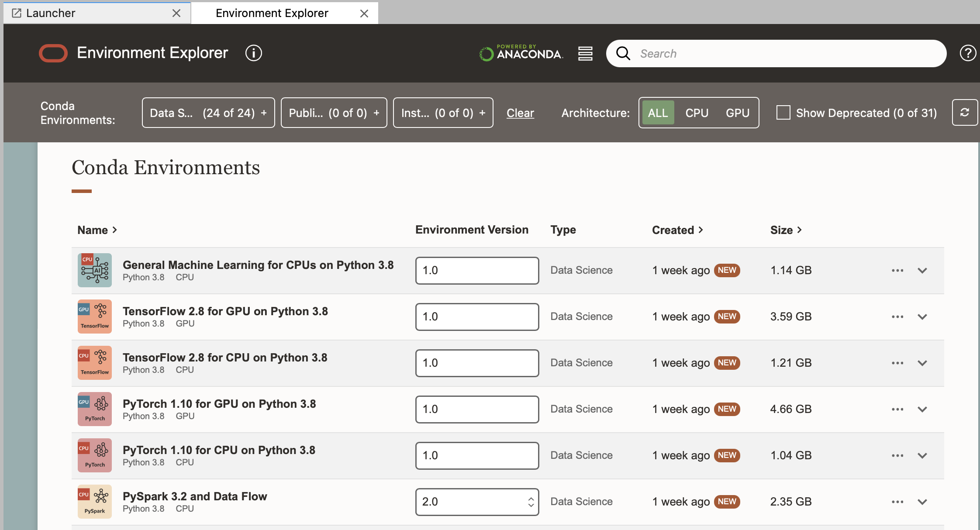The height and width of the screenshot is (530, 980).
Task: Select the GPU architecture filter
Action: pyautogui.click(x=737, y=113)
